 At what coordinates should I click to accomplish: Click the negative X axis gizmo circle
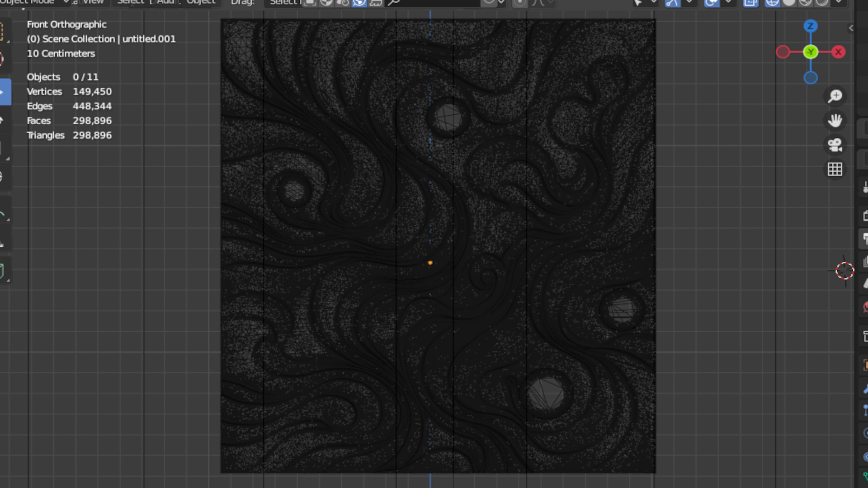[x=783, y=52]
